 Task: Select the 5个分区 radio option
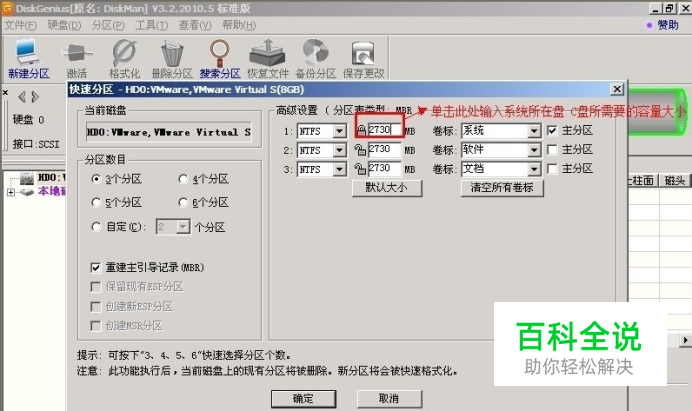pos(96,203)
